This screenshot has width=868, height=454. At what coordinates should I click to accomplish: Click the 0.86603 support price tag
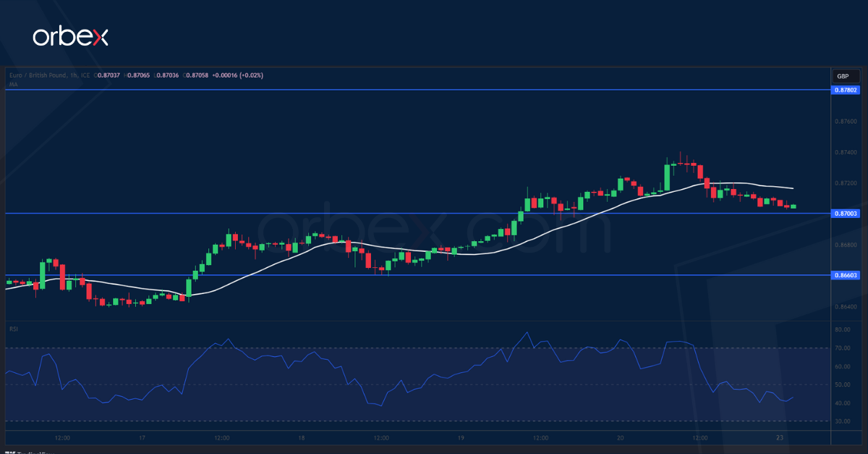pos(846,276)
